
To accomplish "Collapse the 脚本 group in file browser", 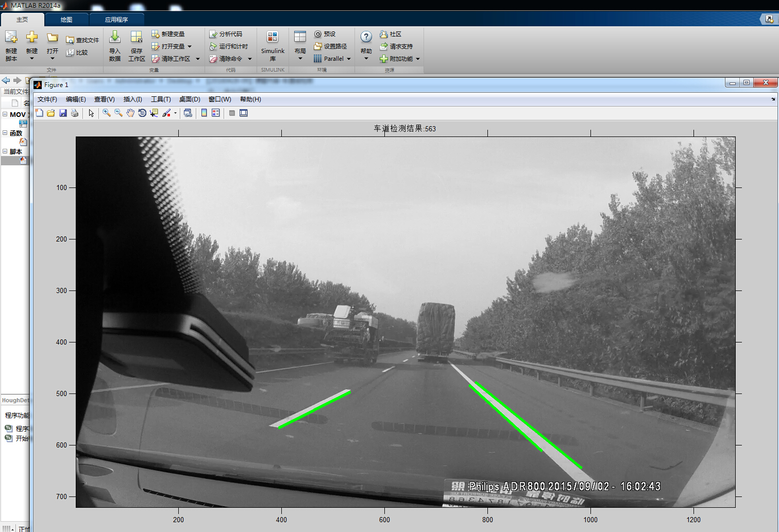I will (x=5, y=151).
